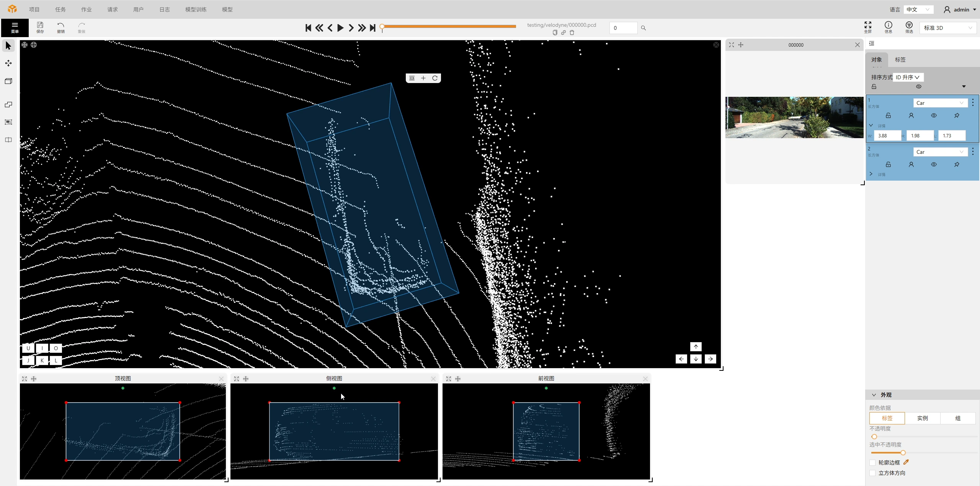Click the U keyboard hint button
980x486 pixels.
coord(28,348)
